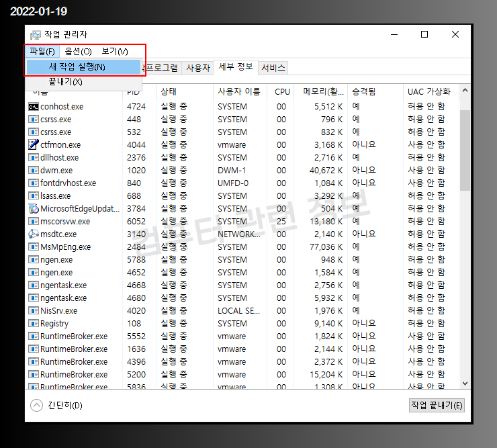Select the Registry process name
497x448 pixels.
[x=54, y=323]
